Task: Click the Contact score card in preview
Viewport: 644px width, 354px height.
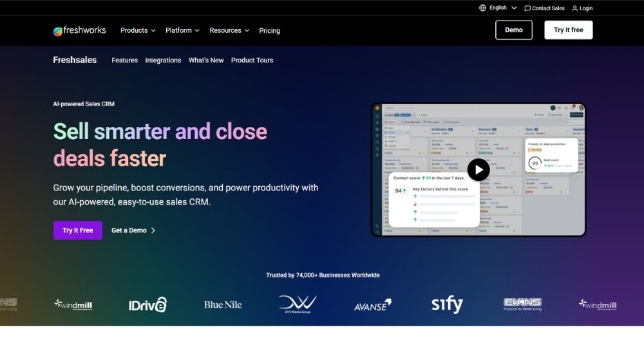Action: (434, 200)
